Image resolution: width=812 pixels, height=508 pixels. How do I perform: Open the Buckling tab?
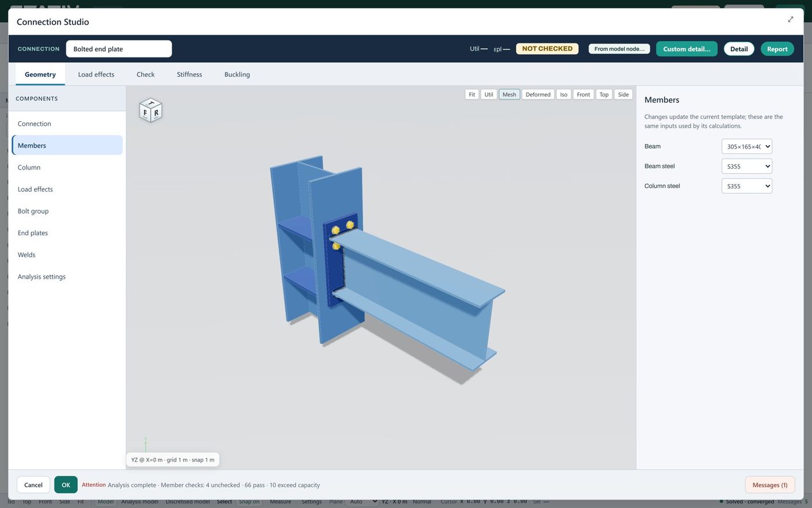(237, 74)
